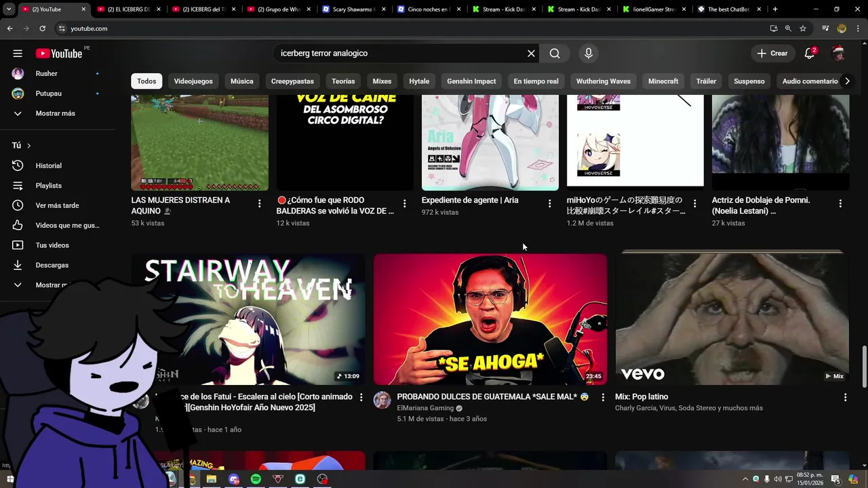Select the Música filter chip
Viewport: 868px width, 488px height.
(241, 81)
